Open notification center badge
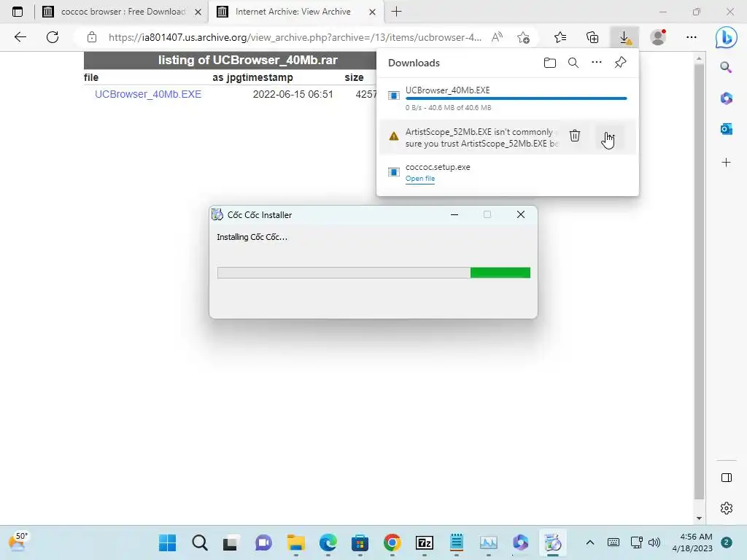This screenshot has width=747, height=560. [x=727, y=542]
